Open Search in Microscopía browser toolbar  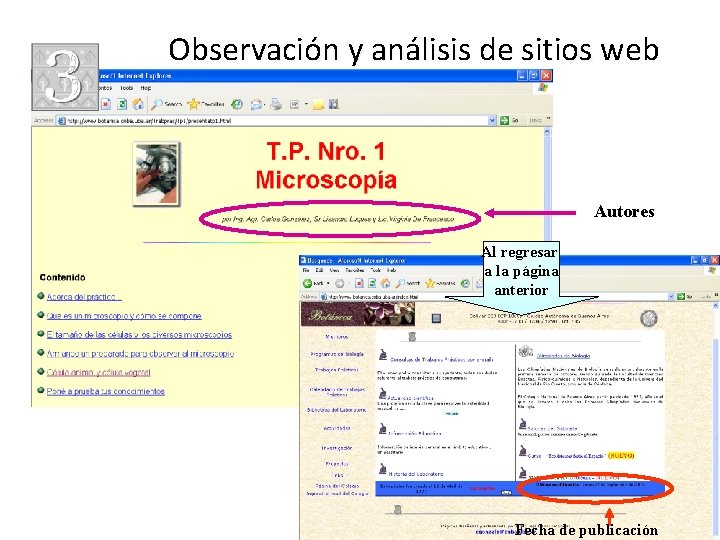point(167,104)
